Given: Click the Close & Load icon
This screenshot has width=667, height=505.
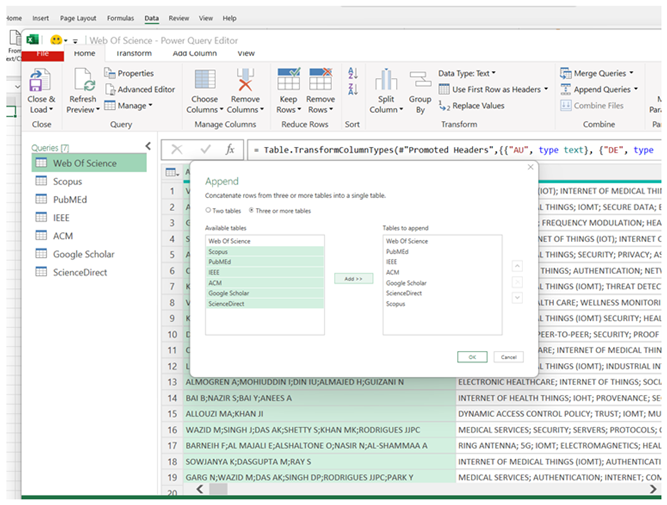Looking at the screenshot, I should pos(41,80).
